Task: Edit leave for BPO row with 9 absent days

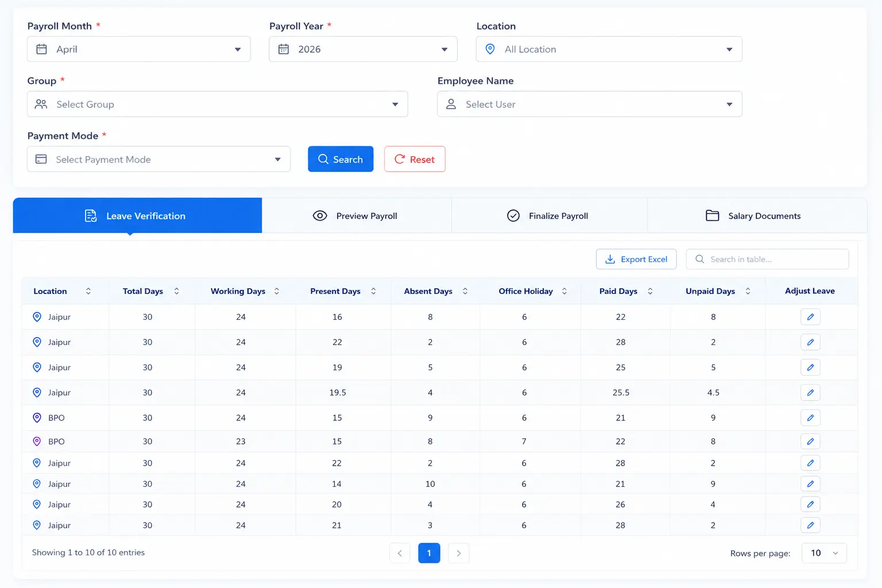Action: (810, 418)
